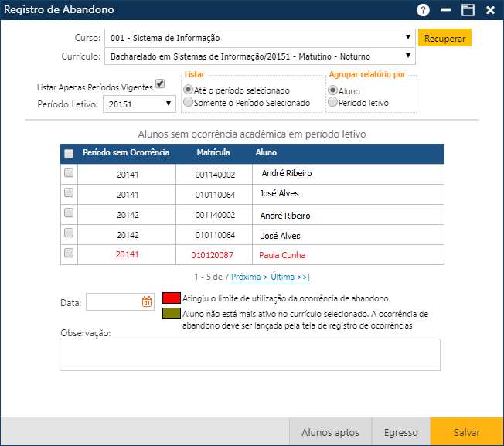Image resolution: width=504 pixels, height=446 pixels.
Task: Tick the checkbox for Paula Cunha row
Action: tap(69, 253)
